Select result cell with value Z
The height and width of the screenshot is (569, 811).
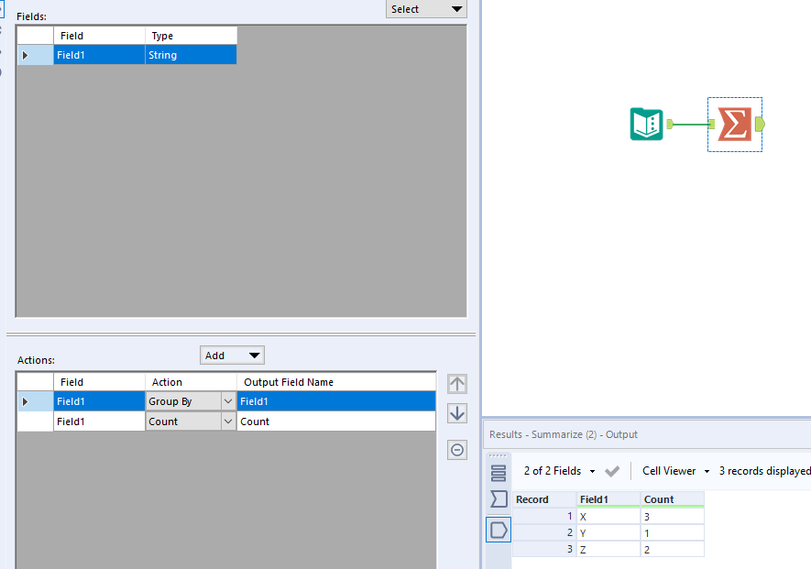(x=608, y=549)
